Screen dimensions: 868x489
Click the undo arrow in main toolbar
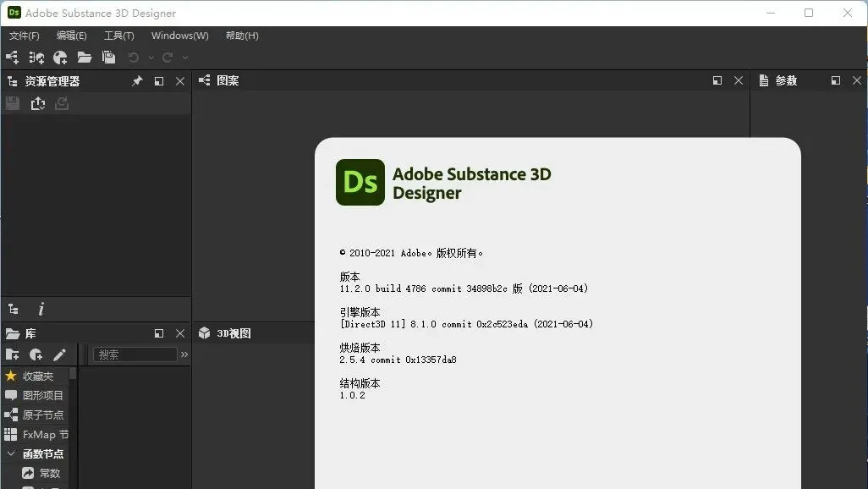tap(134, 57)
